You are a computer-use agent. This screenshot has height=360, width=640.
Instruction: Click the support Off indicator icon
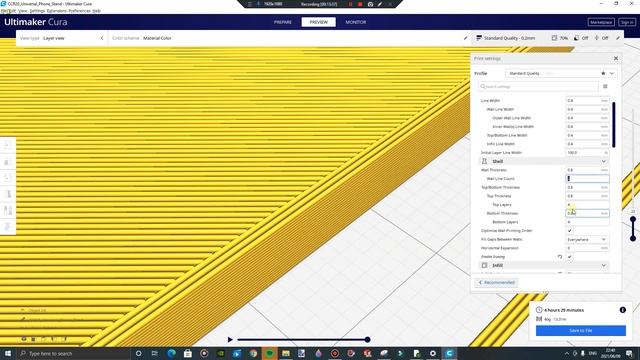(x=576, y=38)
